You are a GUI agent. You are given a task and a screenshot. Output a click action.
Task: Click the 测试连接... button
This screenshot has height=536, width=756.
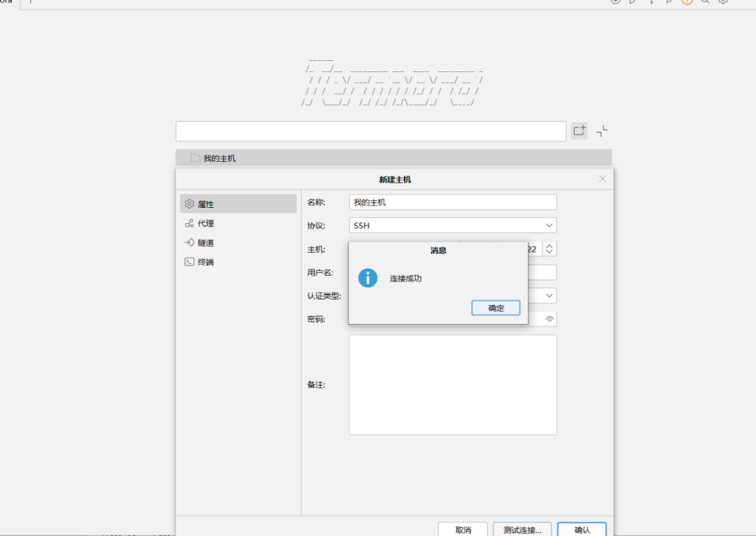coord(522,530)
